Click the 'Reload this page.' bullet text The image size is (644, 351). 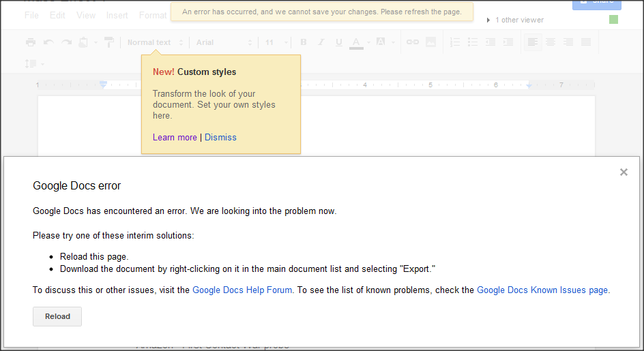coord(94,257)
